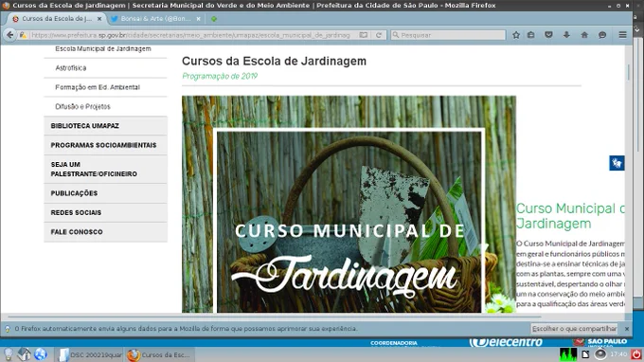
Task: Launch the taskbar web globe icon
Action: tap(40, 354)
